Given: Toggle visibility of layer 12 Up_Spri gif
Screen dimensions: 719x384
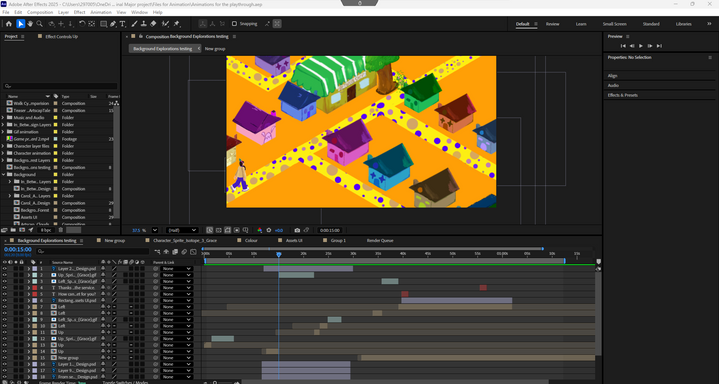Looking at the screenshot, I should pyautogui.click(x=5, y=339).
